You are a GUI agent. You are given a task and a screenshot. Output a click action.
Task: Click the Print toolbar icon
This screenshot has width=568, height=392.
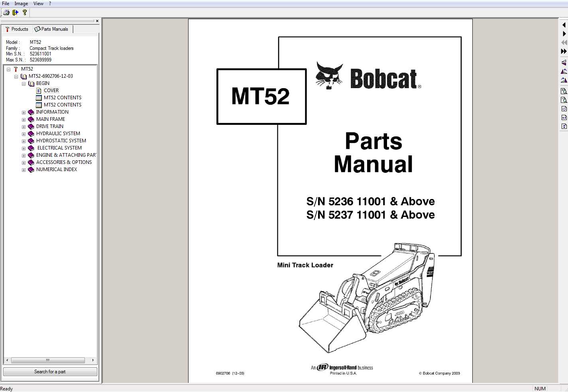[6, 12]
